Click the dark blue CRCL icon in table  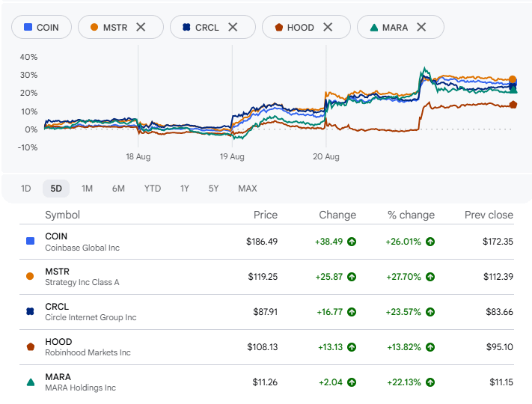[30, 311]
